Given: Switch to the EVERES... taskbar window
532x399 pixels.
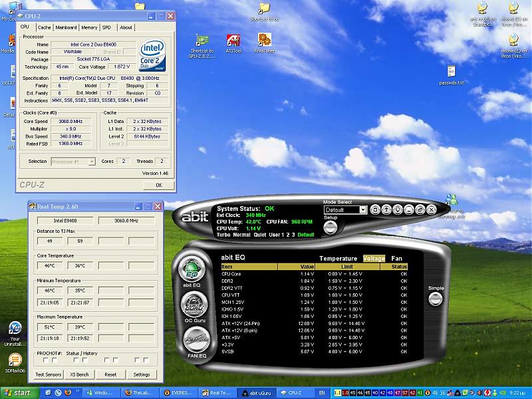Looking at the screenshot, I should click(x=178, y=393).
